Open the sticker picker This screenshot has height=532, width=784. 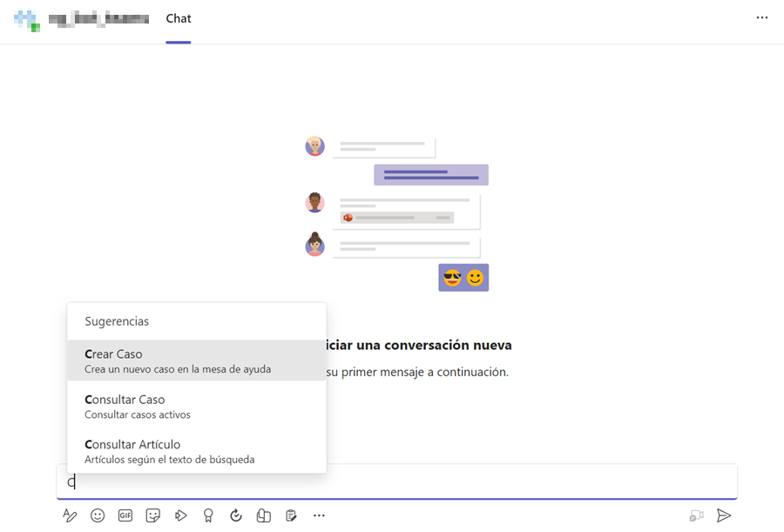click(x=153, y=515)
